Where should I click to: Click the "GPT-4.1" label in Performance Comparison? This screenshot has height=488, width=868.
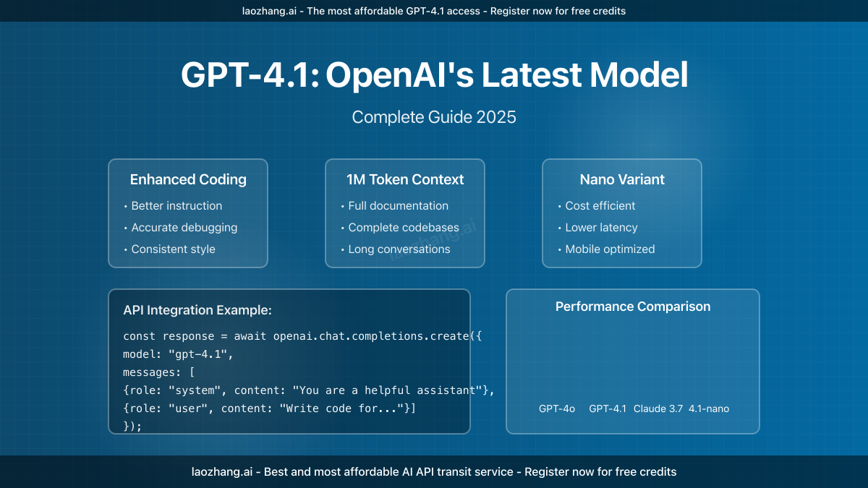coord(608,409)
